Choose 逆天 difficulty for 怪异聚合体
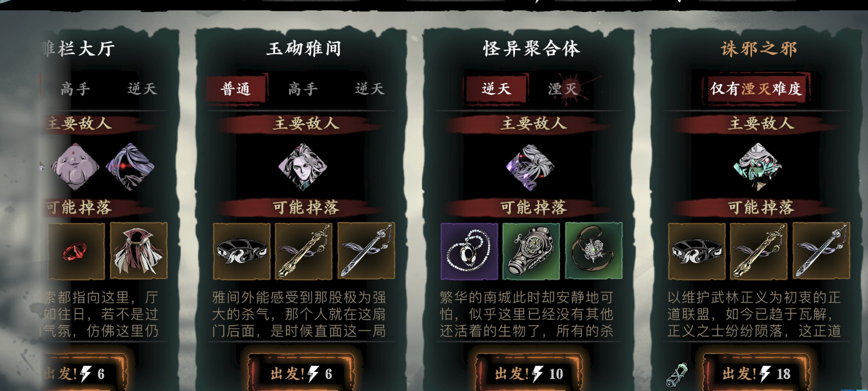The image size is (868, 391). tap(496, 88)
